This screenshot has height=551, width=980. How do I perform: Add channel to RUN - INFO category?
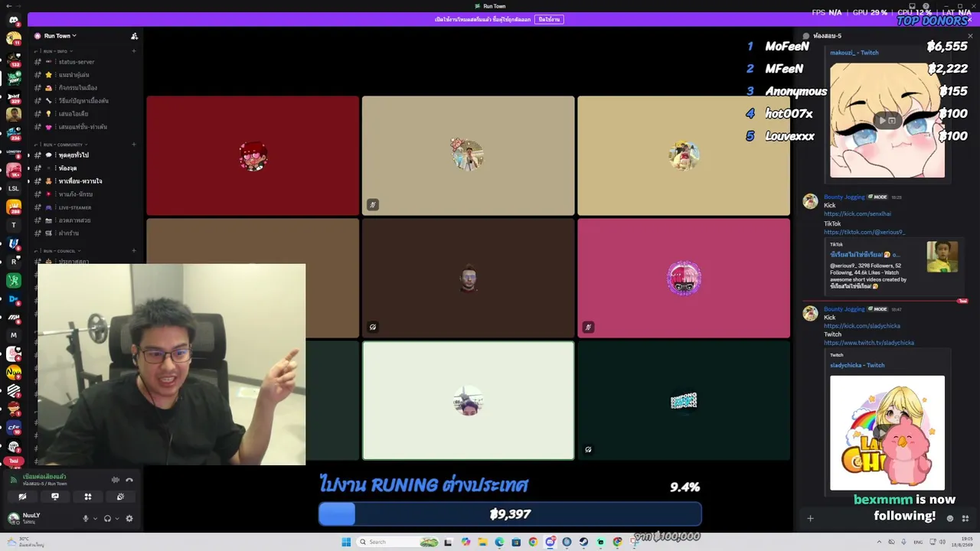point(134,51)
